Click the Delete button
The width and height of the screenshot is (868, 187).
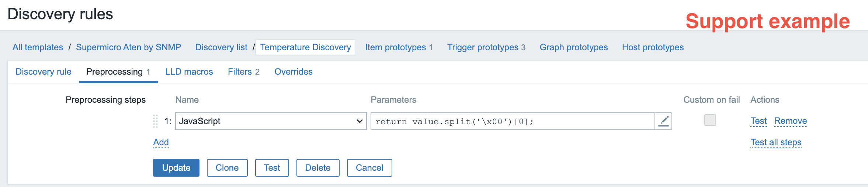coord(318,168)
